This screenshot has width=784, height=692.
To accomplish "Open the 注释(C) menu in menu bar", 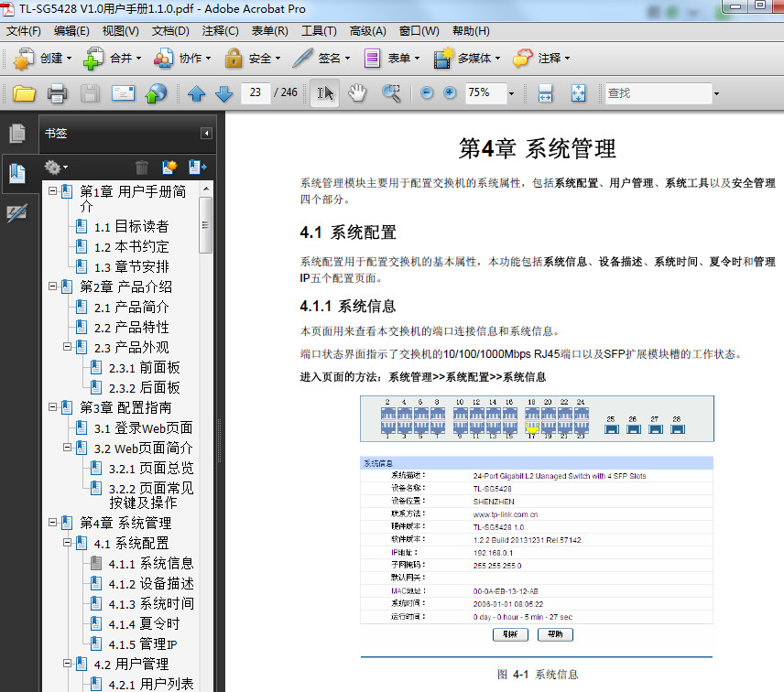I will (x=220, y=31).
